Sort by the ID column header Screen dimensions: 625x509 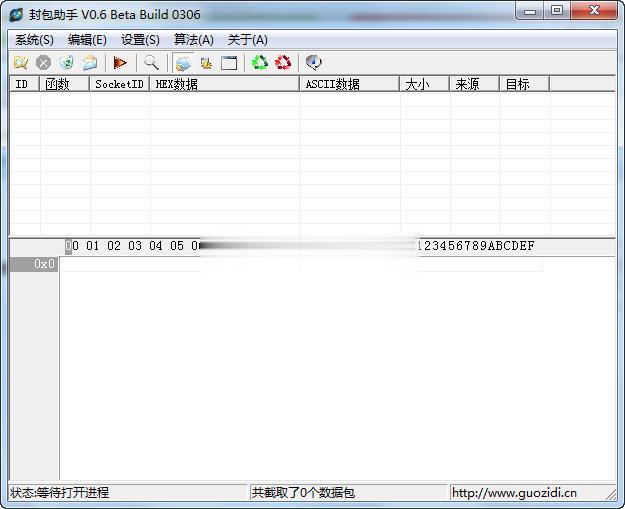[24, 84]
